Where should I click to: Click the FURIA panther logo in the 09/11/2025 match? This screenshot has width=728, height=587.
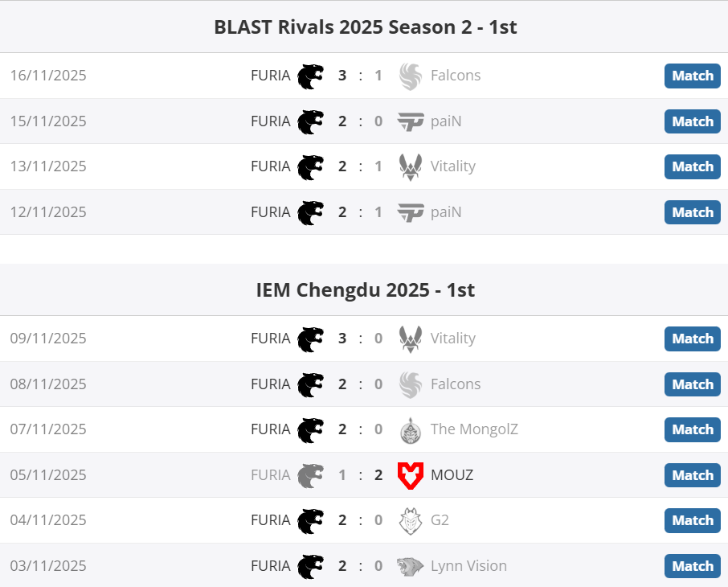[x=310, y=339]
